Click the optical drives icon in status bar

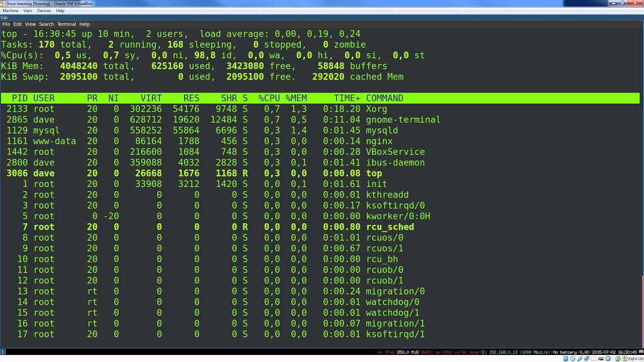(574, 358)
